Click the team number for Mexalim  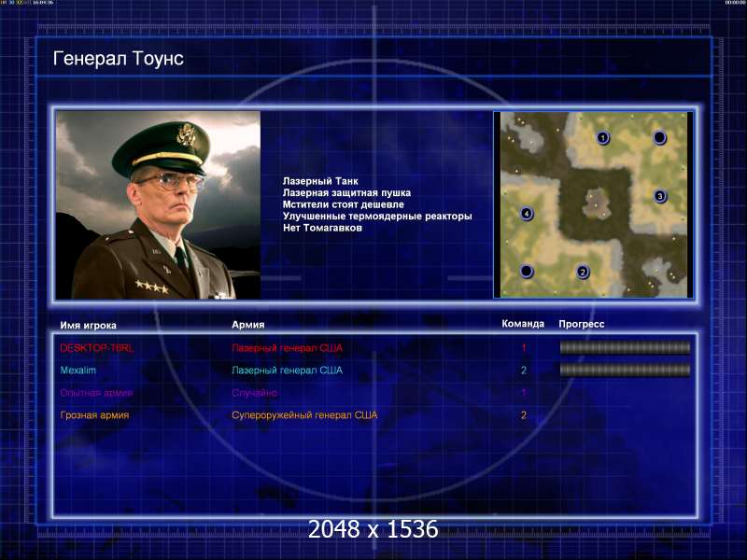click(524, 370)
